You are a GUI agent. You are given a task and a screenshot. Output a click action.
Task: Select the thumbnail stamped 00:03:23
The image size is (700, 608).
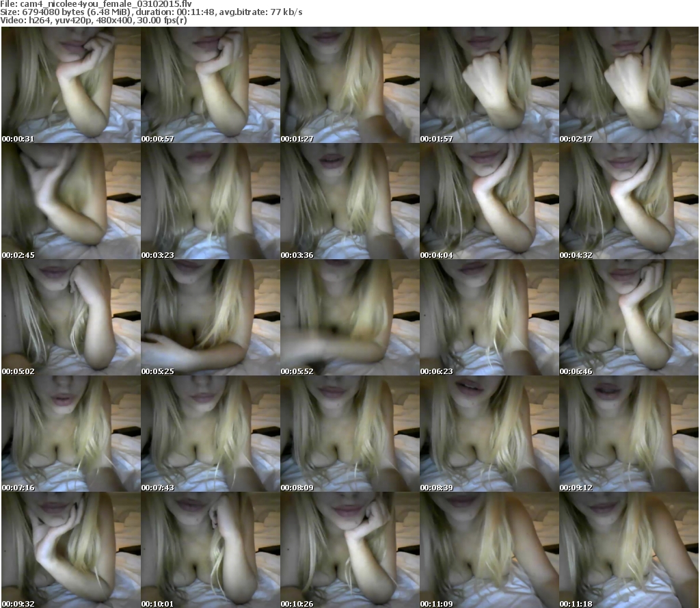[x=211, y=201]
